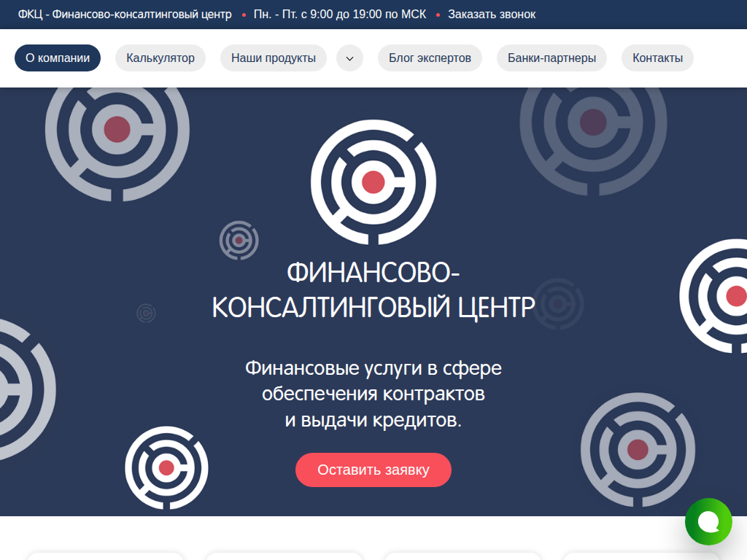This screenshot has height=560, width=747.
Task: Select the О компании navigation item
Action: [x=57, y=58]
